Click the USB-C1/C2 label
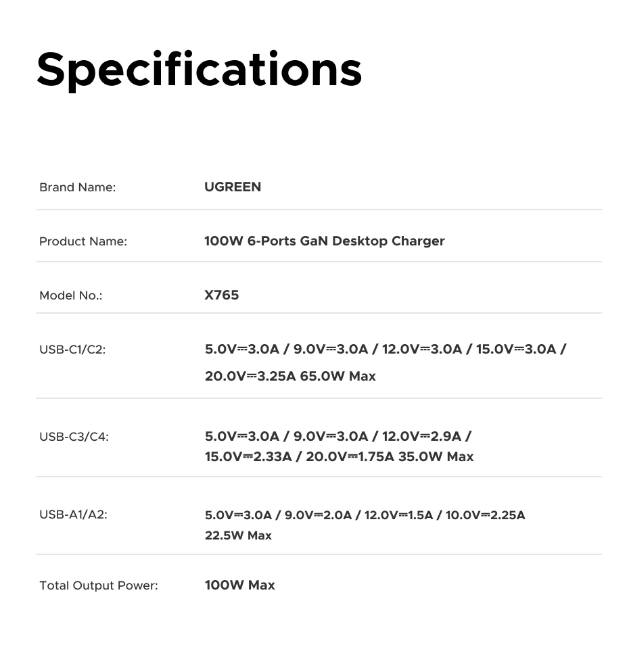The image size is (629, 672). tap(72, 350)
